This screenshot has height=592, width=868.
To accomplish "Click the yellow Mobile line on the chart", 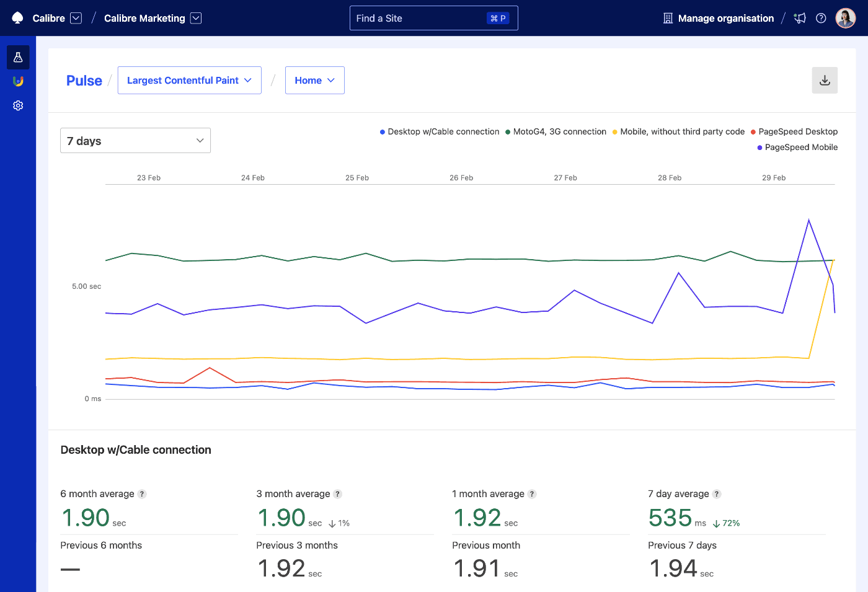I will [434, 358].
